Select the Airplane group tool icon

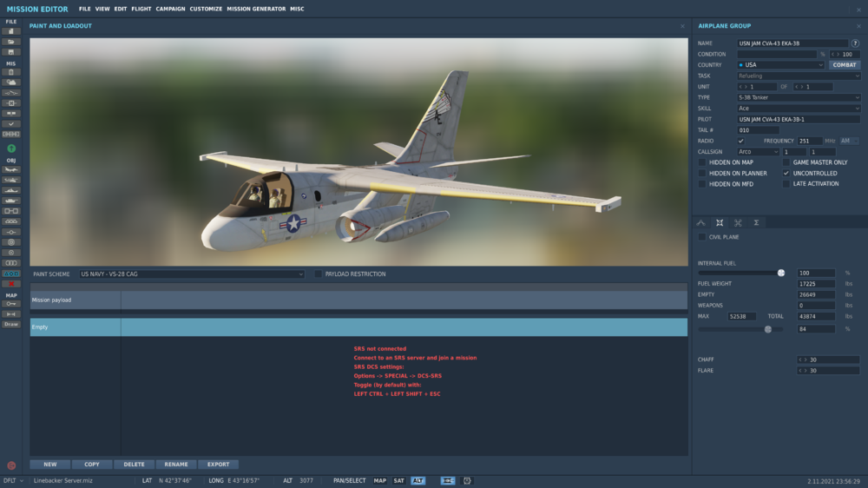11,169
